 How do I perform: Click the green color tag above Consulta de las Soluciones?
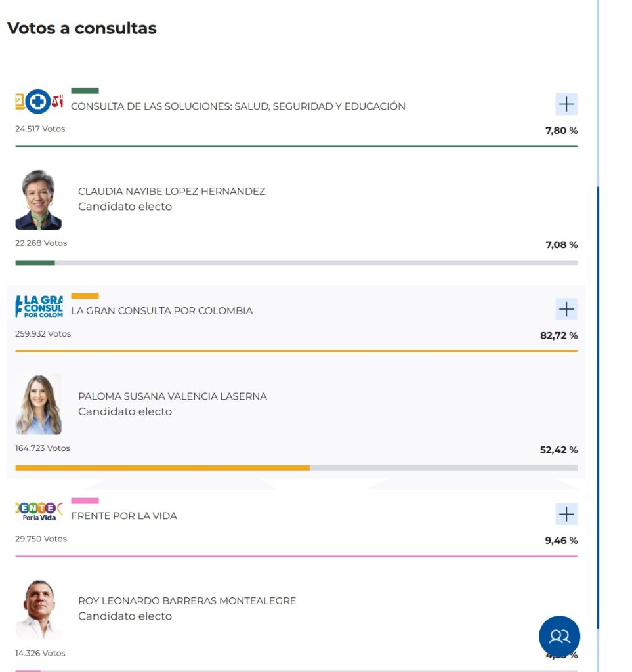point(85,91)
